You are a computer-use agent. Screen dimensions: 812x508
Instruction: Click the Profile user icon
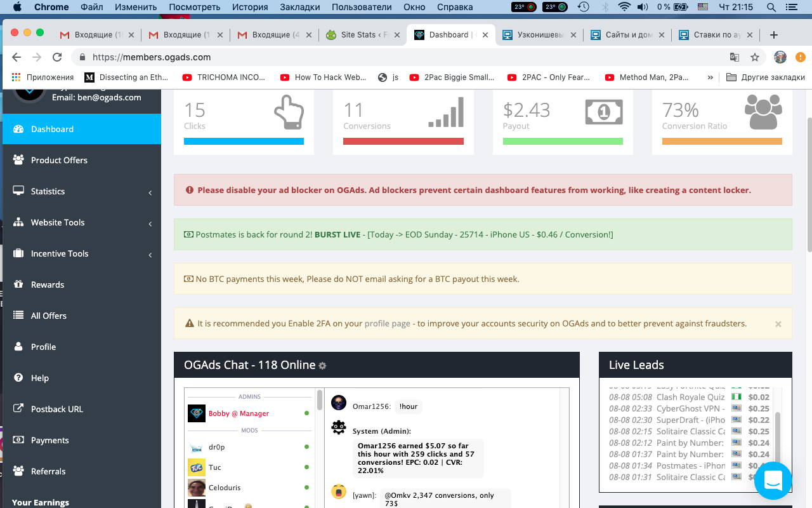coord(18,347)
